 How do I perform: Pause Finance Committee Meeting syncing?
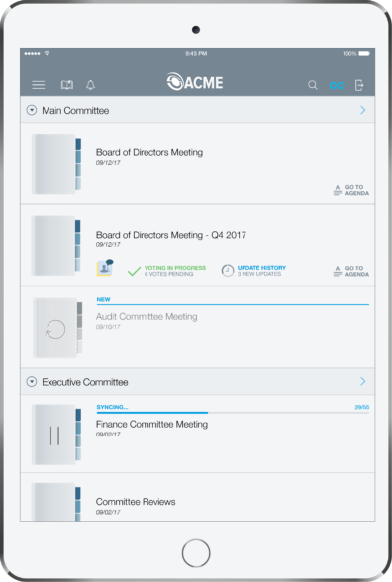tap(56, 435)
